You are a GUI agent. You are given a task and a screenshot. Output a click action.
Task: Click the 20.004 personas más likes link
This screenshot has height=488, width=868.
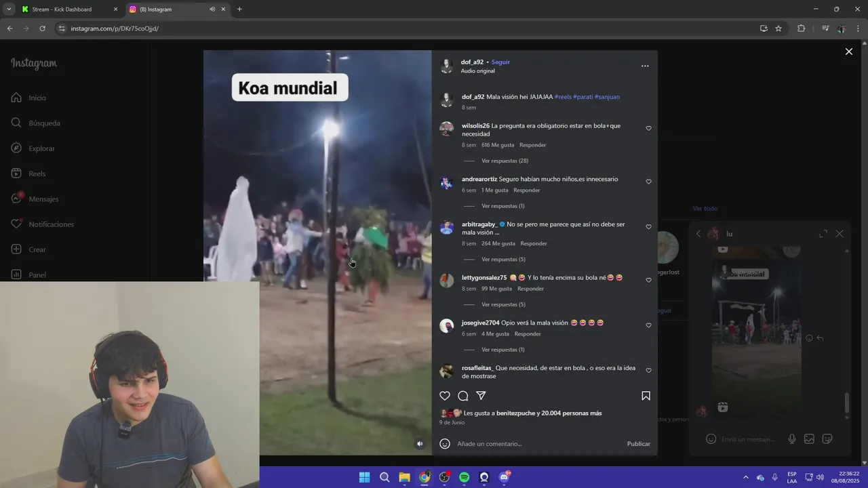point(572,413)
